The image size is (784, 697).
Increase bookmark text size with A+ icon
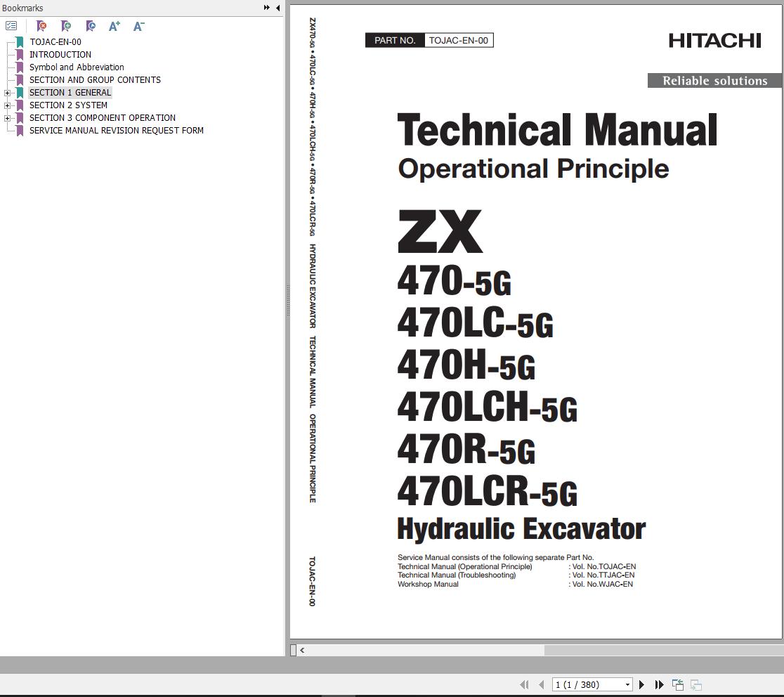[114, 26]
